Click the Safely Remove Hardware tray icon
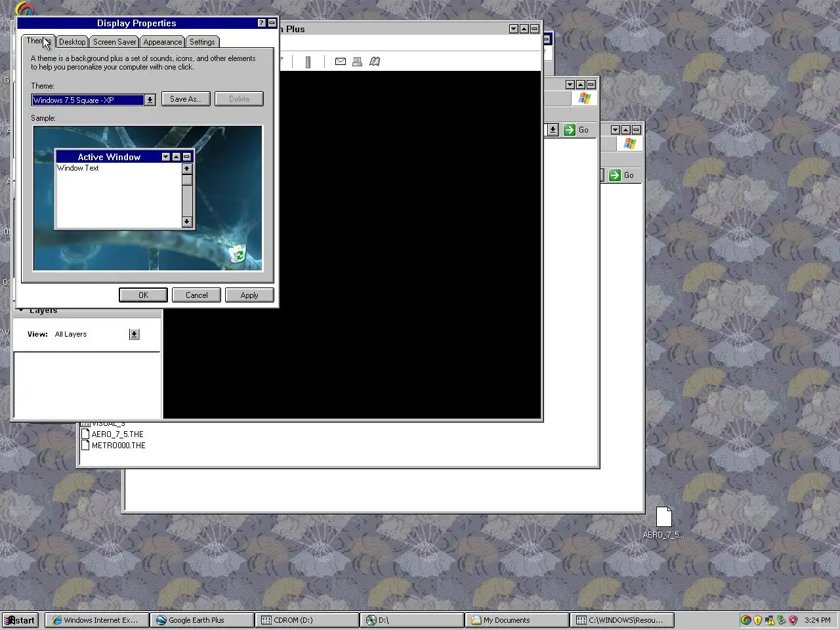The width and height of the screenshot is (840, 630). [x=781, y=620]
